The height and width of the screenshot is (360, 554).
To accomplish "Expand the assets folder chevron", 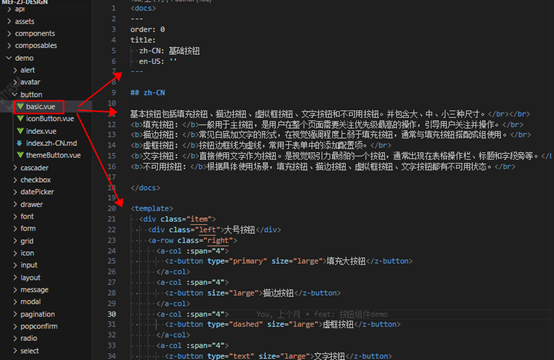I will pyautogui.click(x=9, y=21).
